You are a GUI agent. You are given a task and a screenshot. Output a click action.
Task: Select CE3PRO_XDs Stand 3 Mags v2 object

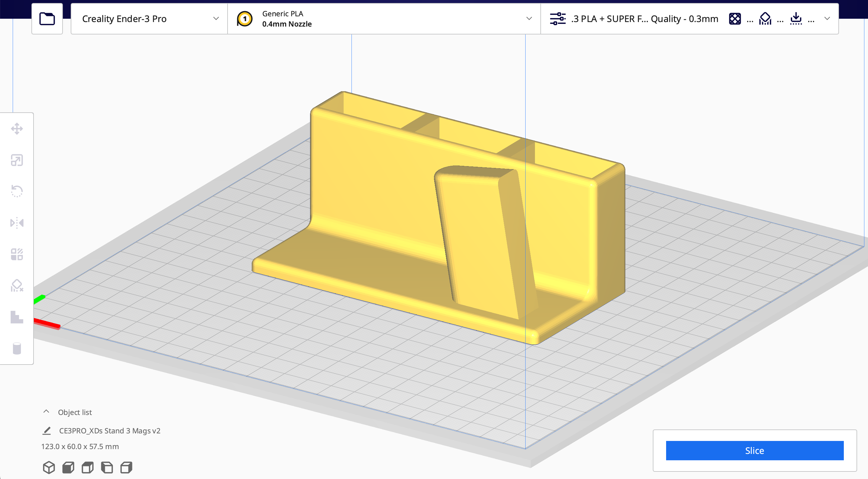click(x=109, y=431)
